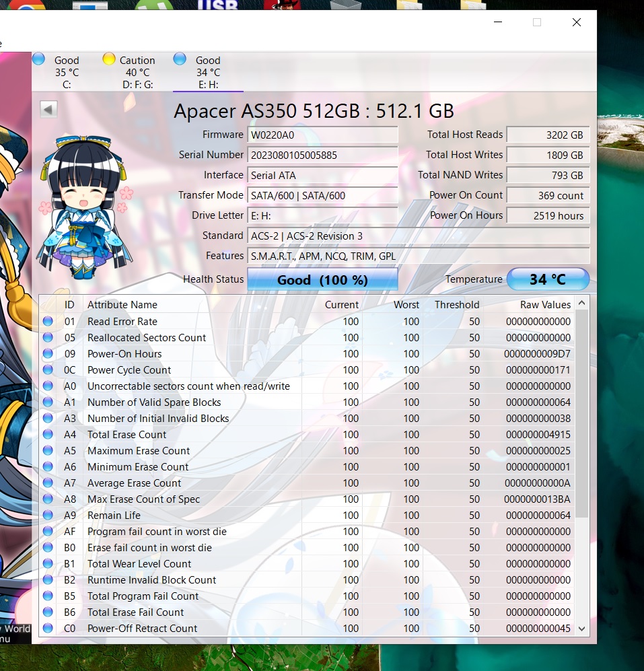
Task: Click the Power Cycle Count status circle
Action: 48,369
